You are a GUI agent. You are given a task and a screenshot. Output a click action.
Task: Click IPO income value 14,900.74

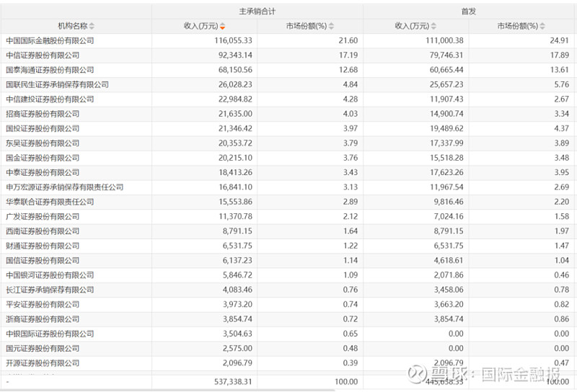tap(446, 114)
